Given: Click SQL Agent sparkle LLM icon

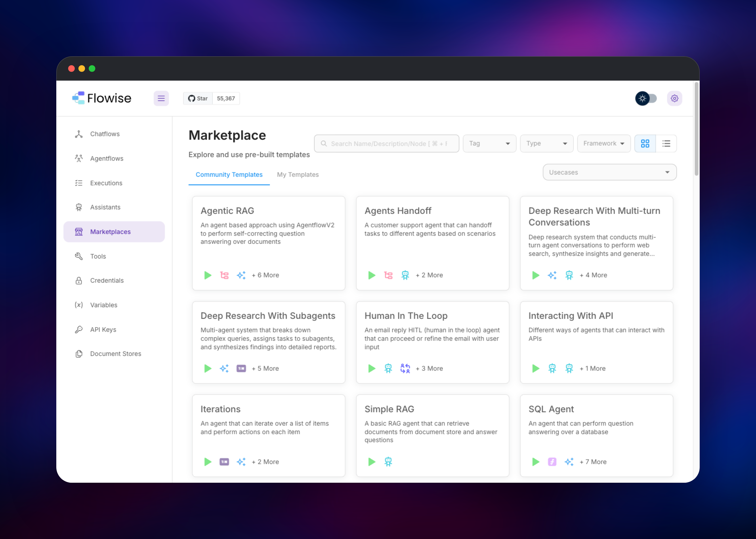Looking at the screenshot, I should coord(569,462).
